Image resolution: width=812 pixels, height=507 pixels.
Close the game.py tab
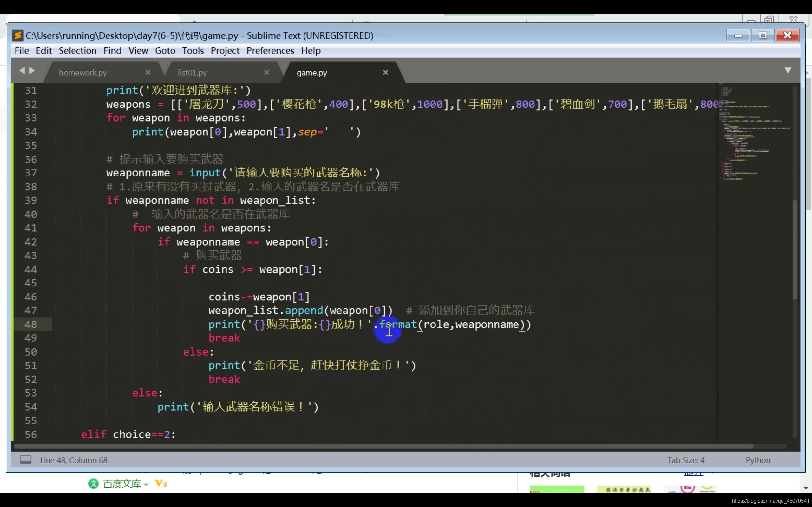click(x=385, y=73)
